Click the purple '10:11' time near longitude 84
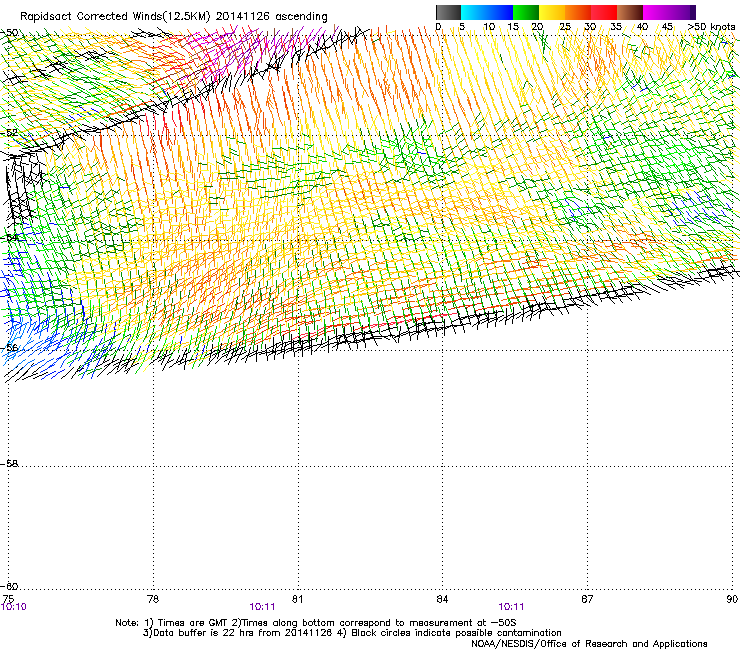This screenshot has width=740, height=650. 512,607
